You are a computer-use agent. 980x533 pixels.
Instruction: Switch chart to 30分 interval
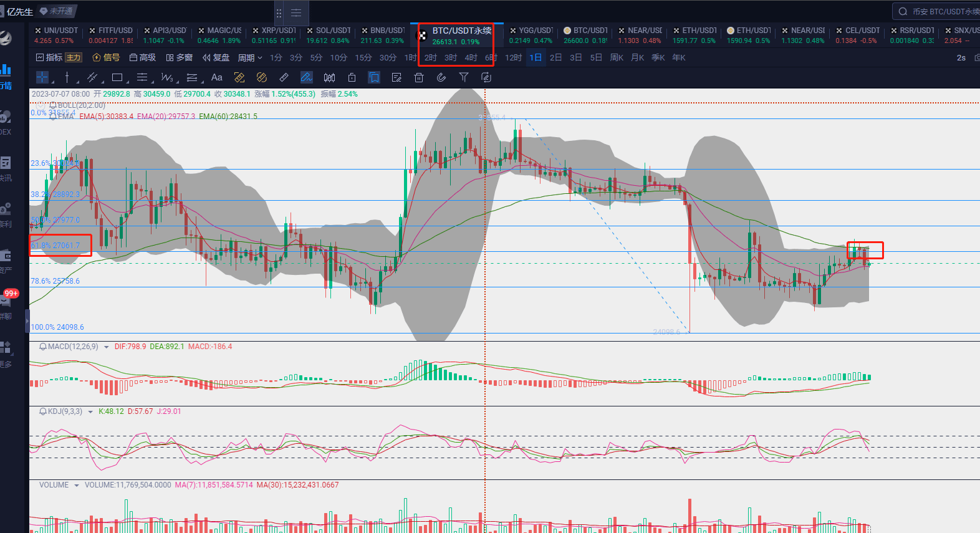coord(388,57)
